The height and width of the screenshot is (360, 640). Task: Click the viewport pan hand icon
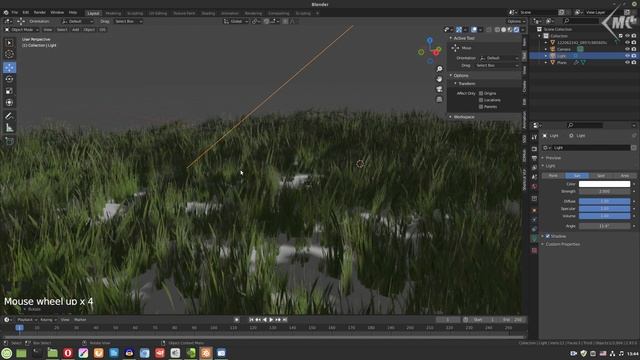[439, 79]
